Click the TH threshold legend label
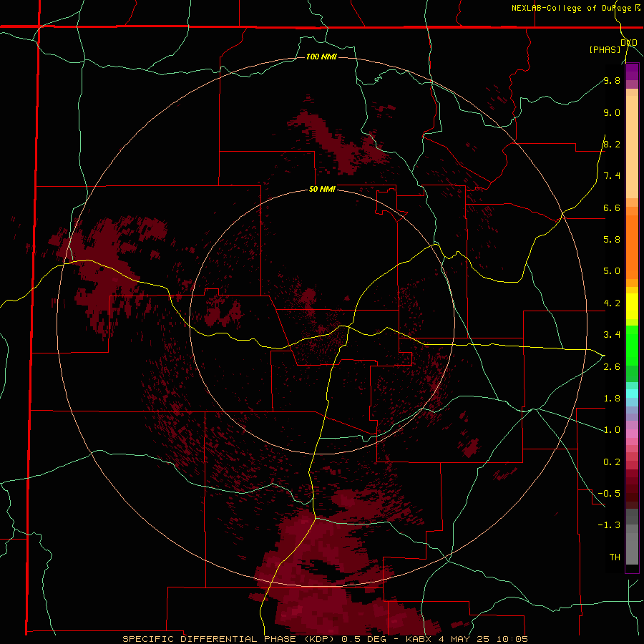 pos(615,557)
